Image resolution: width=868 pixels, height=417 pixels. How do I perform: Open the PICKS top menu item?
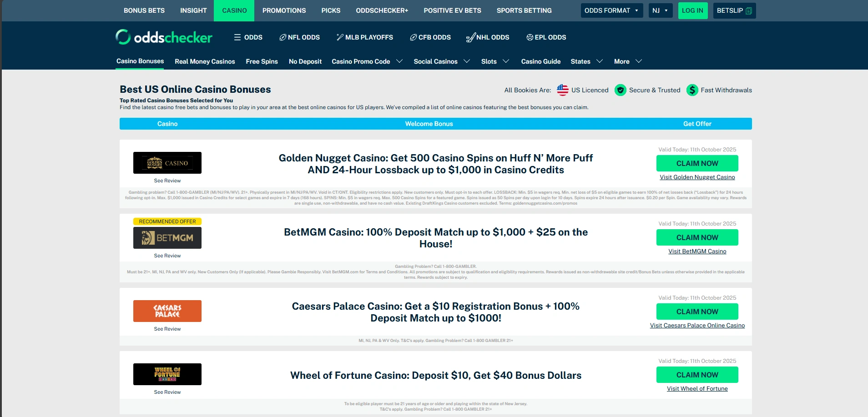coord(331,10)
